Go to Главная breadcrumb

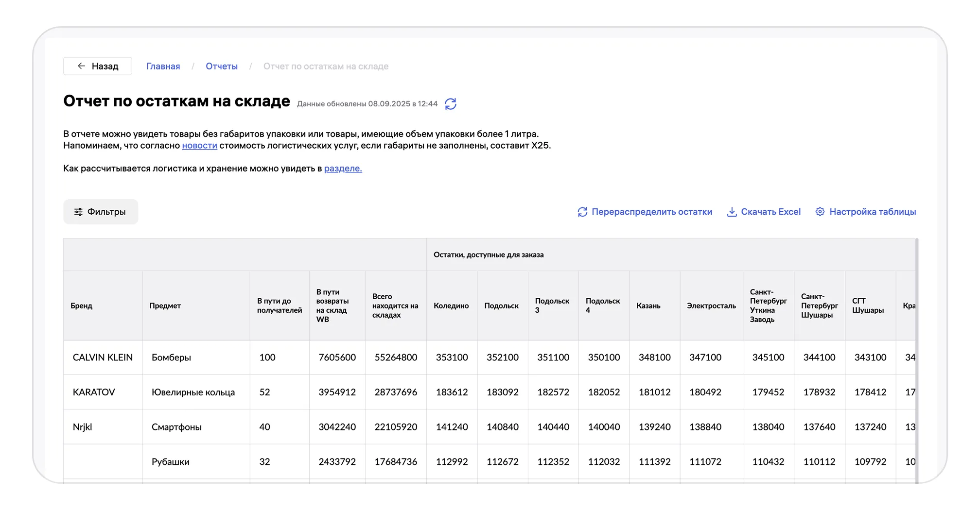click(x=163, y=66)
